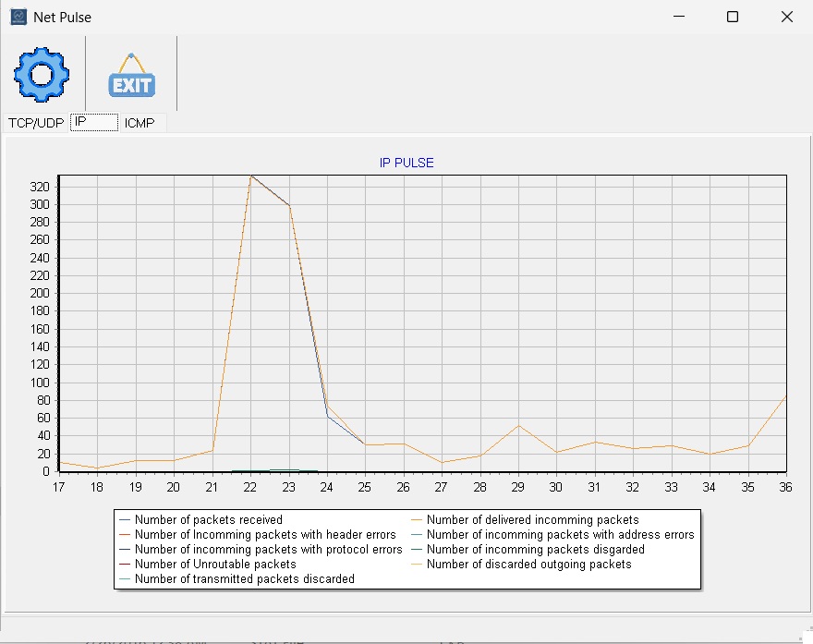The width and height of the screenshot is (813, 644).
Task: Click 'Number of delivered incomming packets' legend item
Action: [x=532, y=520]
